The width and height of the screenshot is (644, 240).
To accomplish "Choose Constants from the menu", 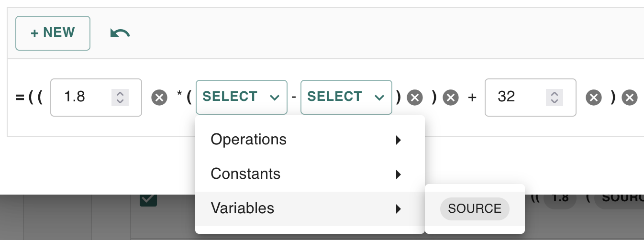I will (x=245, y=174).
